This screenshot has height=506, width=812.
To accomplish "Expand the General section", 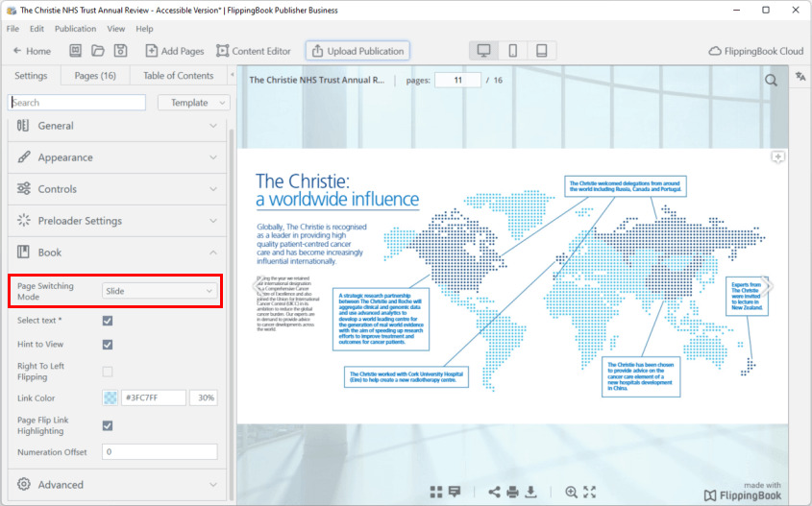I will tap(117, 126).
